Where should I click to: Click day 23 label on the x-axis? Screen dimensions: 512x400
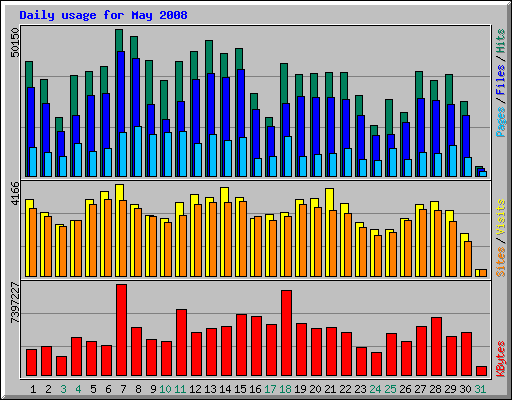pyautogui.click(x=360, y=389)
